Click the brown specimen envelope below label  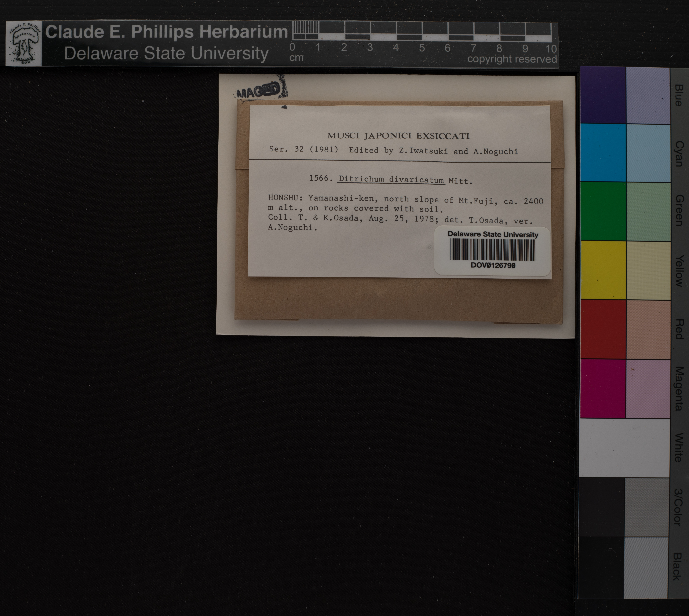[x=398, y=299]
